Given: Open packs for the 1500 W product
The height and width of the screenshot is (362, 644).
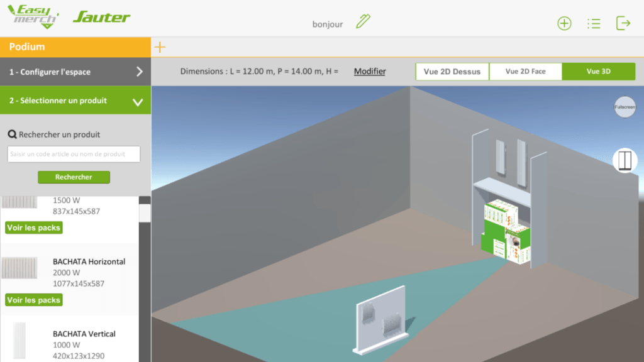Looking at the screenshot, I should tap(34, 228).
